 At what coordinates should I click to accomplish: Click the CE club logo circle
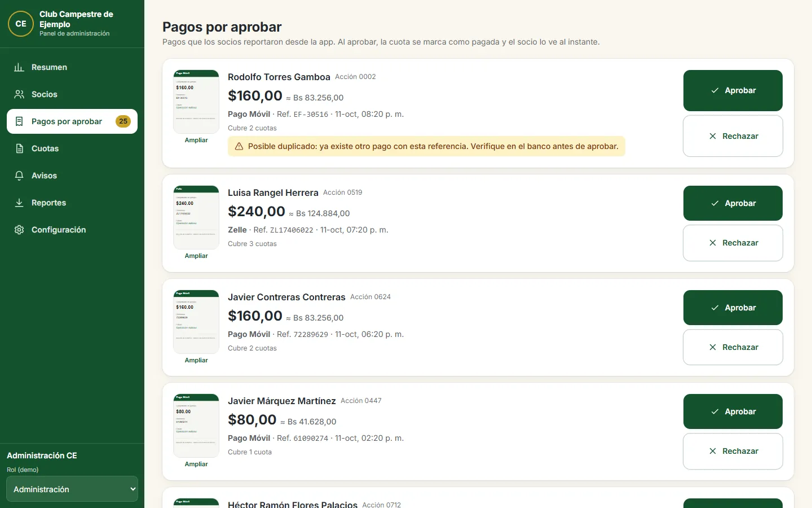(x=21, y=24)
